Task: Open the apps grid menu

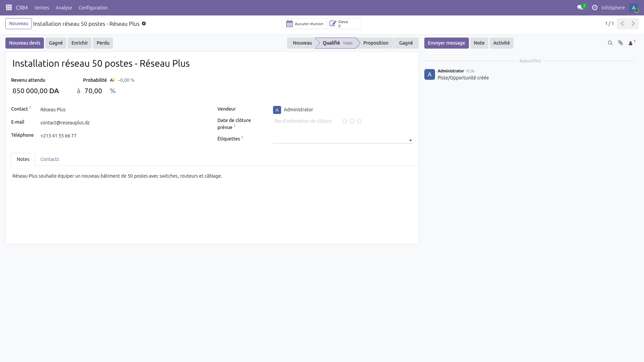Action: (x=9, y=7)
